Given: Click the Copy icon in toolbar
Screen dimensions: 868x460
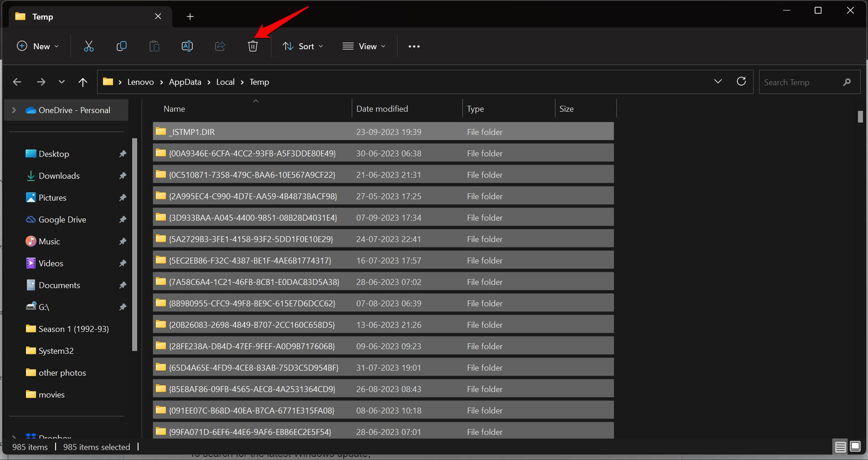Looking at the screenshot, I should [122, 46].
